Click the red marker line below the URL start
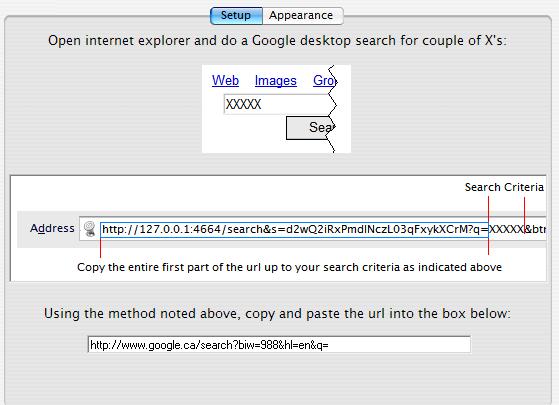559x405 pixels. pos(101,247)
